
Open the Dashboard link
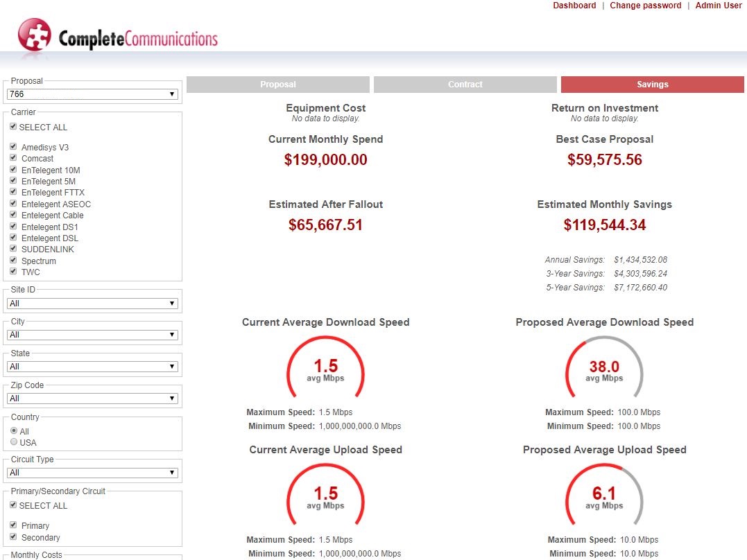point(574,6)
